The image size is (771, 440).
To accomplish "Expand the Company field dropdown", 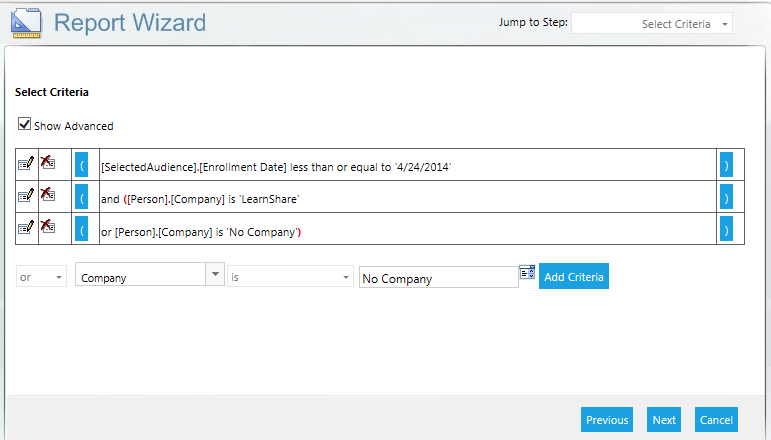I will (214, 276).
